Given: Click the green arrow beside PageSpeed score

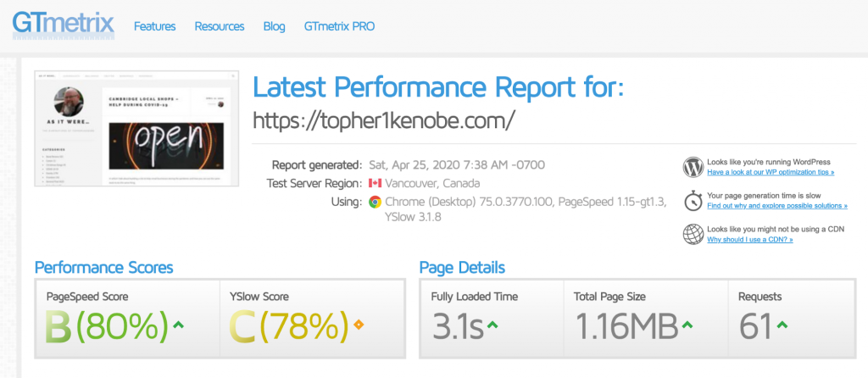Looking at the screenshot, I should click(x=178, y=325).
